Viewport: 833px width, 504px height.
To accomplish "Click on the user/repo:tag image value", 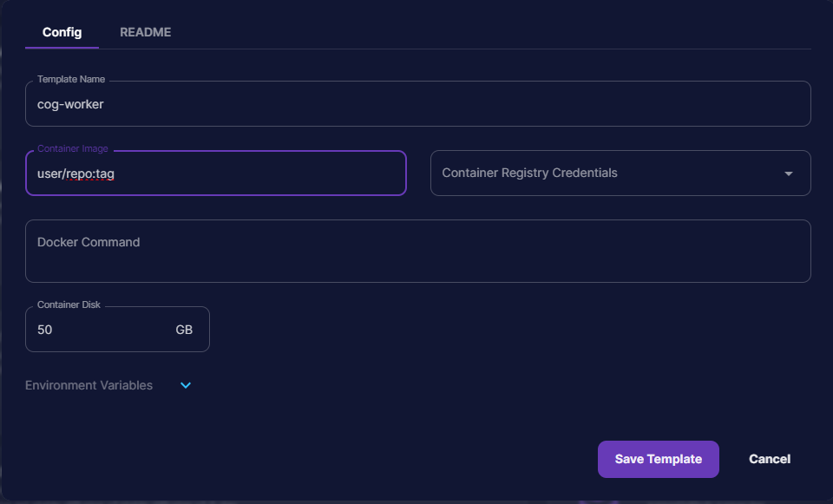I will point(76,173).
